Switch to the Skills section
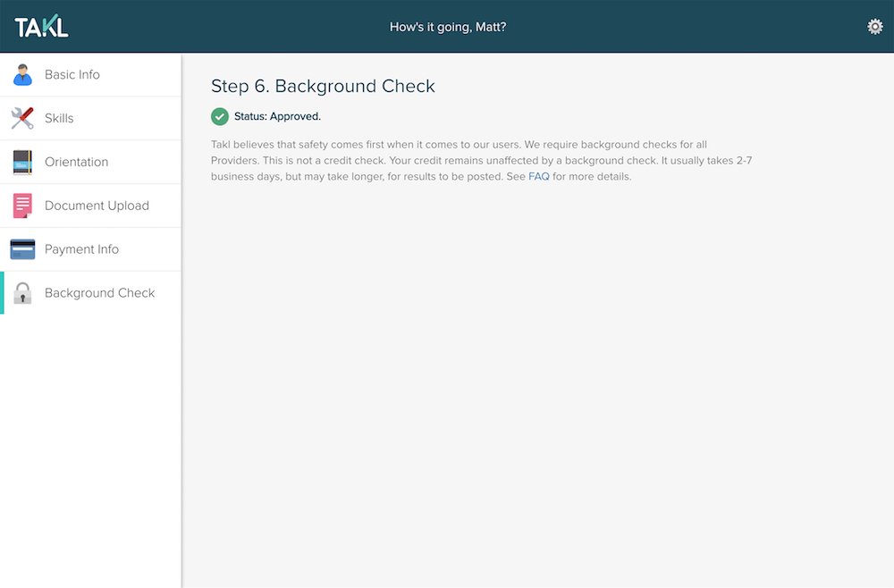Viewport: 894px width, 588px height. (59, 118)
